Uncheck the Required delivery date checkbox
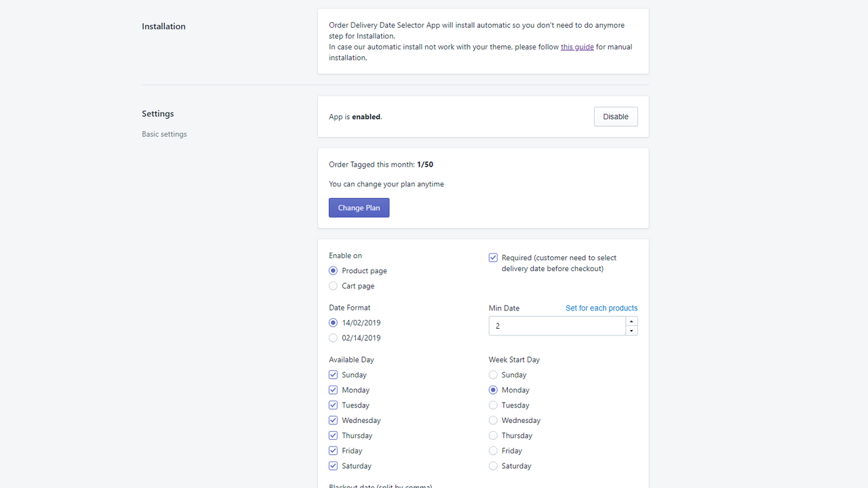The image size is (868, 488). click(493, 258)
